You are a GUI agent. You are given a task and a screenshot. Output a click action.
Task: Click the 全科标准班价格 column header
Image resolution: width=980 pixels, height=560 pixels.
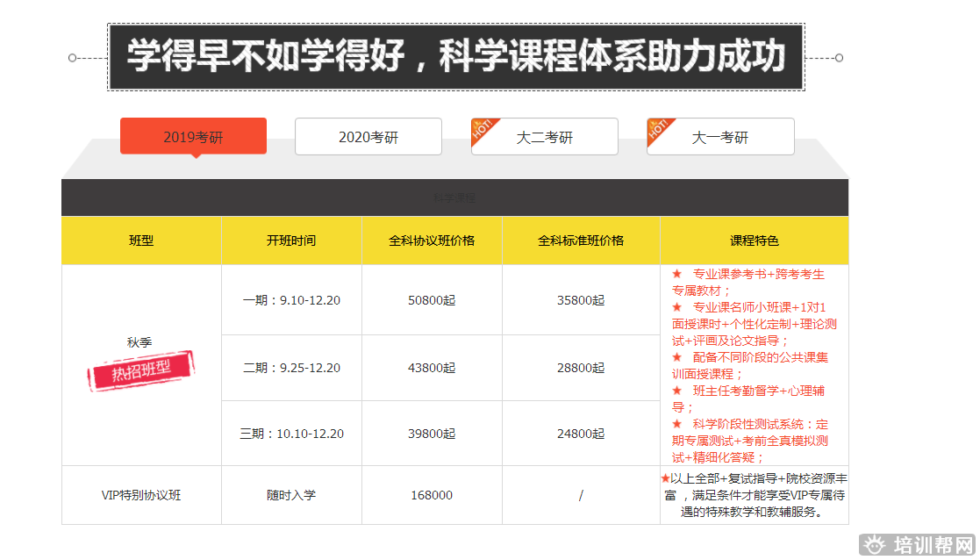[581, 241]
